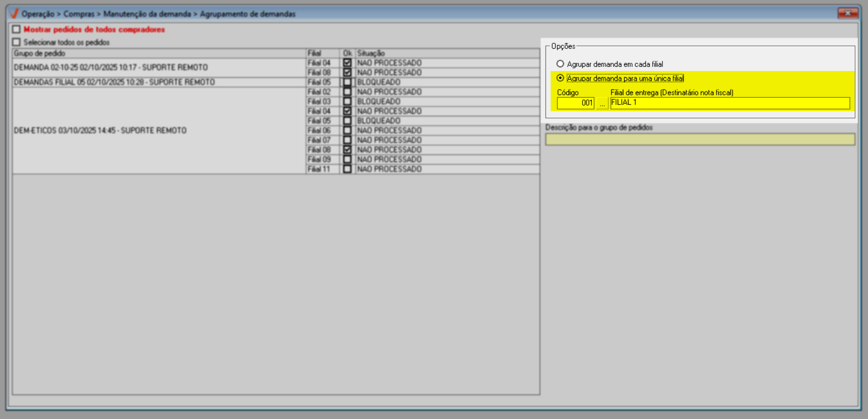
Task: Tick the Ok checkbox for Filial 09
Action: point(347,160)
